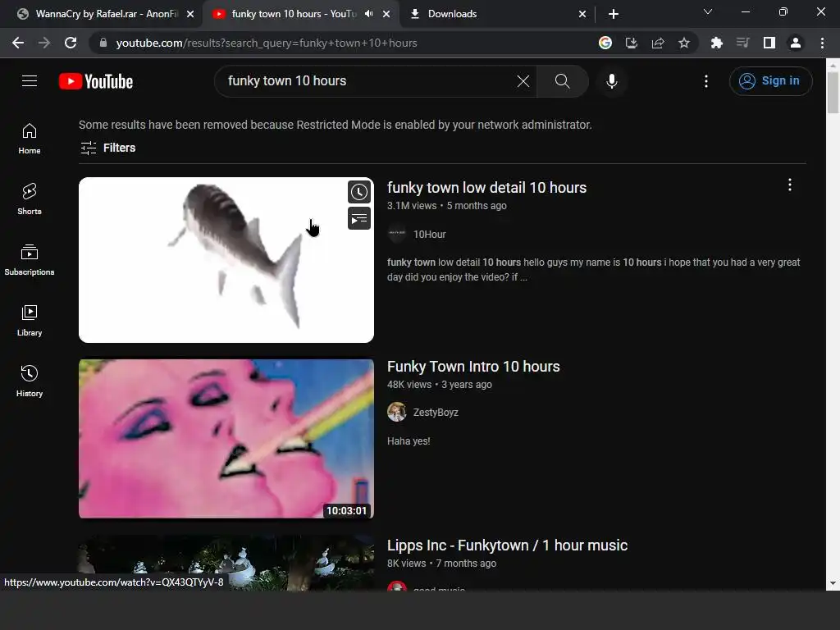Switch to the funky town 10 hours tab
The height and width of the screenshot is (630, 840).
coord(292,14)
